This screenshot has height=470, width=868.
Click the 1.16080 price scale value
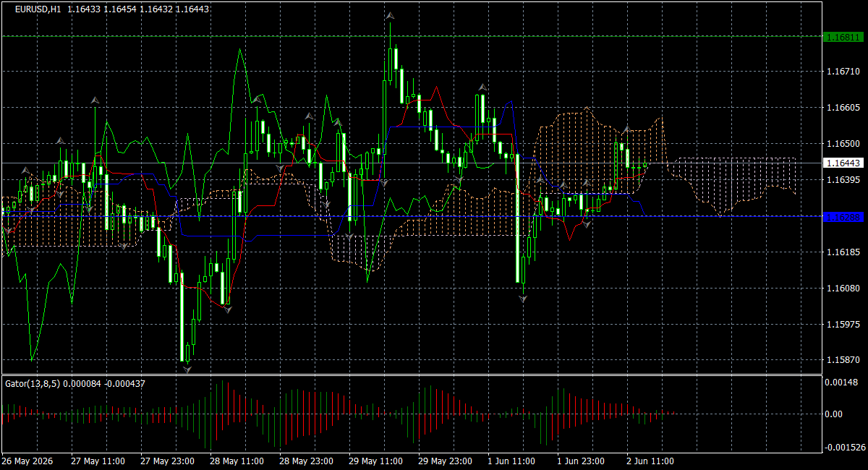(843, 289)
